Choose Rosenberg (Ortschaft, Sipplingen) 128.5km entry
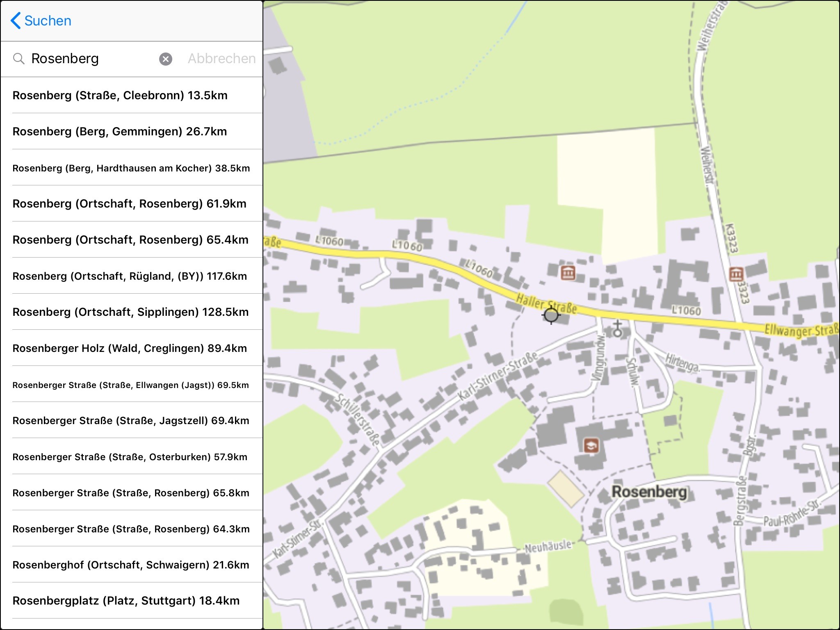The width and height of the screenshot is (840, 630). [x=131, y=312]
